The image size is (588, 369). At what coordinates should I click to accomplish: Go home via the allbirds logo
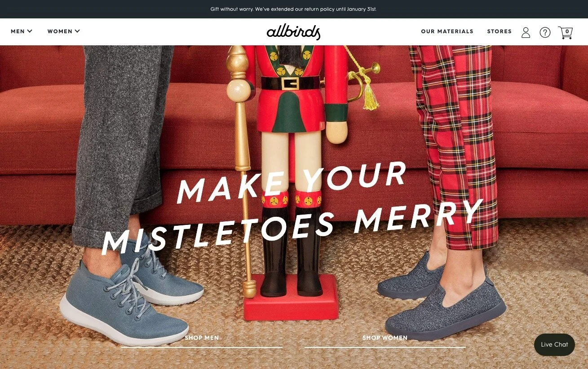click(293, 32)
